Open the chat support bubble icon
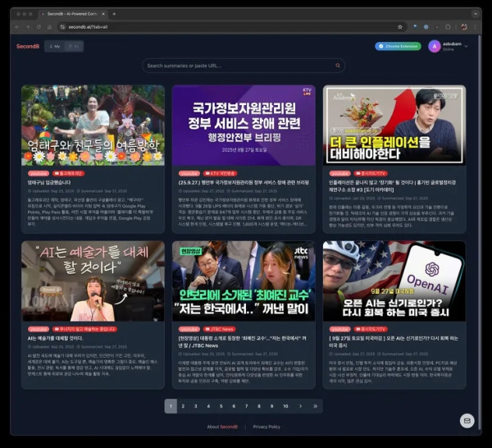Screen dimensions: 492x448 [x=467, y=421]
